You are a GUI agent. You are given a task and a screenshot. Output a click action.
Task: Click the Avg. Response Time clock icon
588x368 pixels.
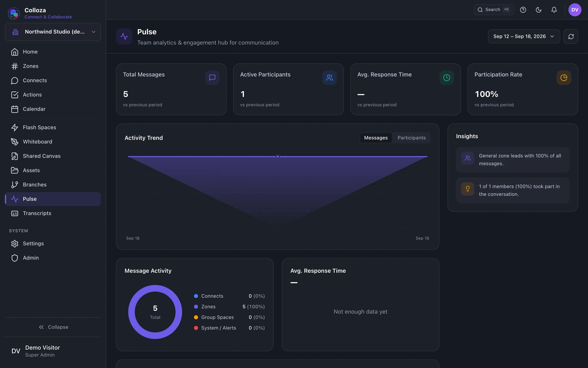pos(447,78)
